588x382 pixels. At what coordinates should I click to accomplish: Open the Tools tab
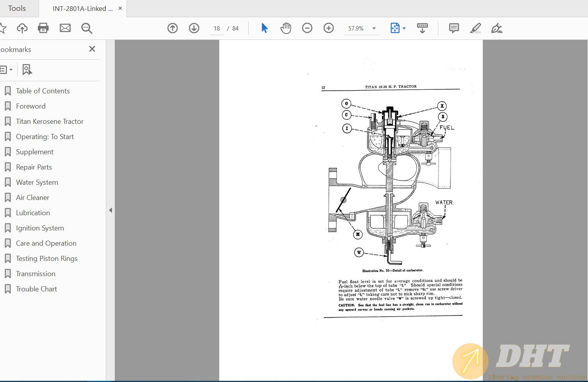[17, 8]
